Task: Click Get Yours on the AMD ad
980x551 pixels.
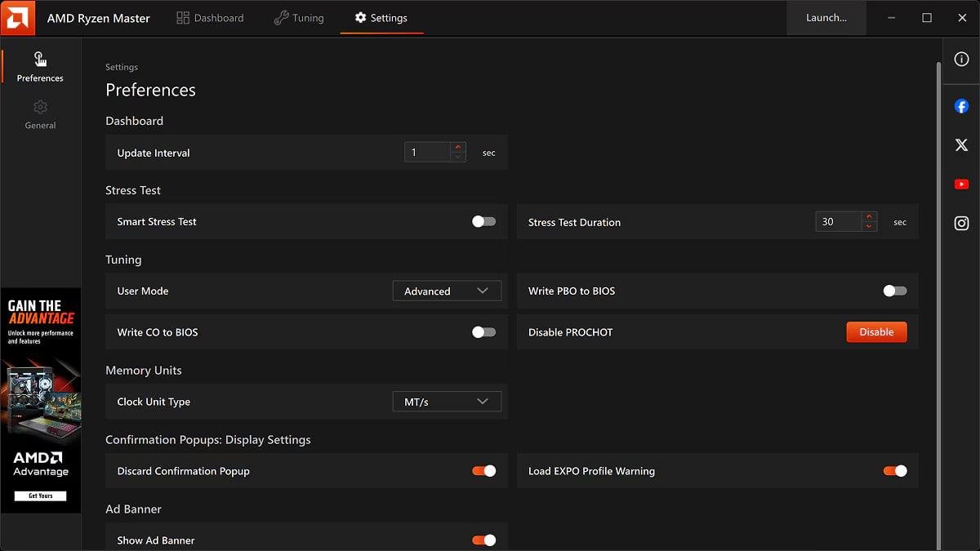Action: [41, 496]
